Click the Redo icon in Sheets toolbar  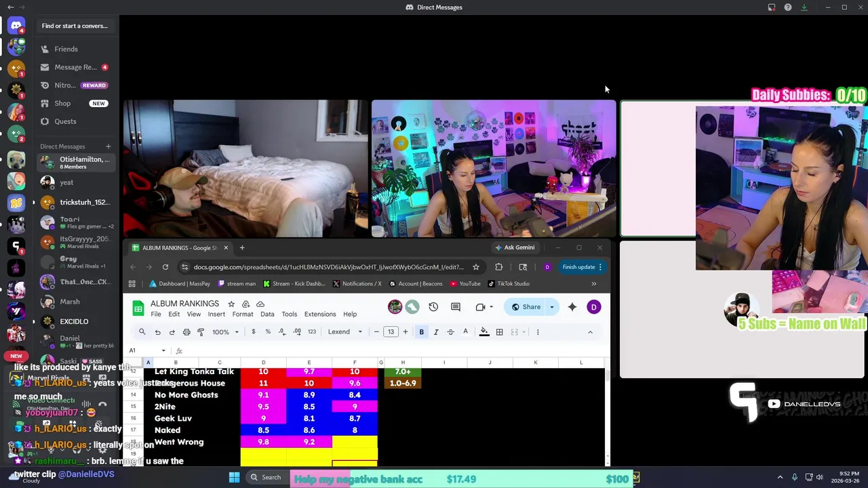(x=172, y=332)
